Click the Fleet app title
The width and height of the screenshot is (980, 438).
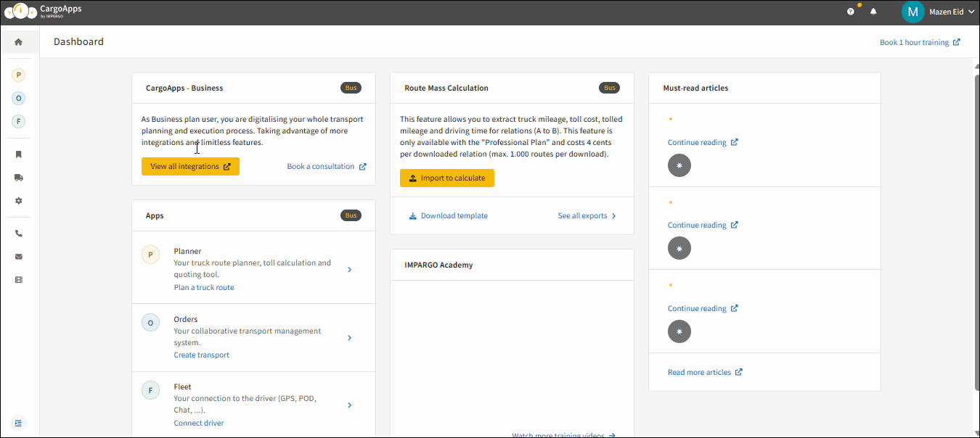click(x=182, y=387)
